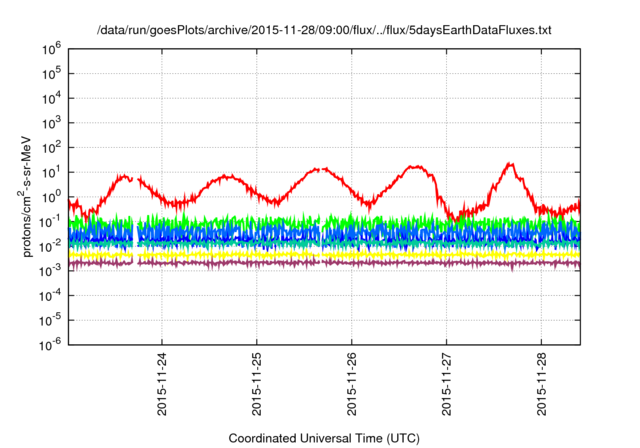Image resolution: width=640 pixels, height=448 pixels.
Task: Click the 10^-4 y-axis tick label
Action: tap(50, 295)
